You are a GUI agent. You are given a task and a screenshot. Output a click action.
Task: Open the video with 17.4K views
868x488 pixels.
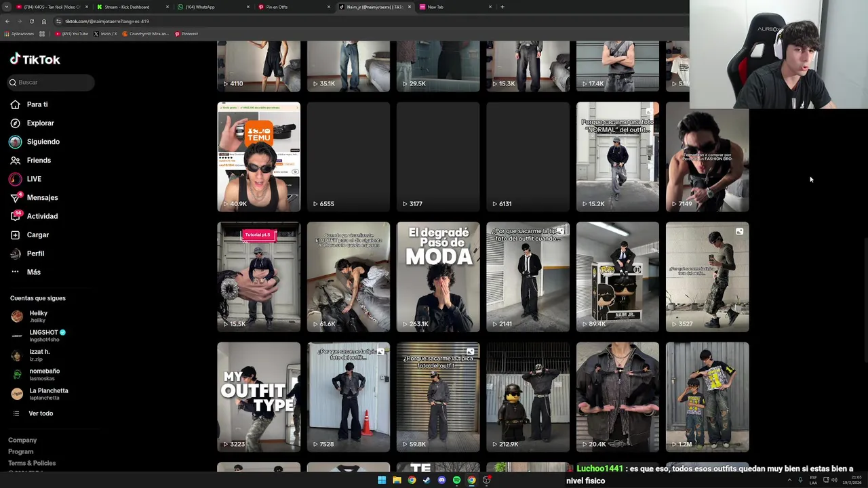click(617, 66)
